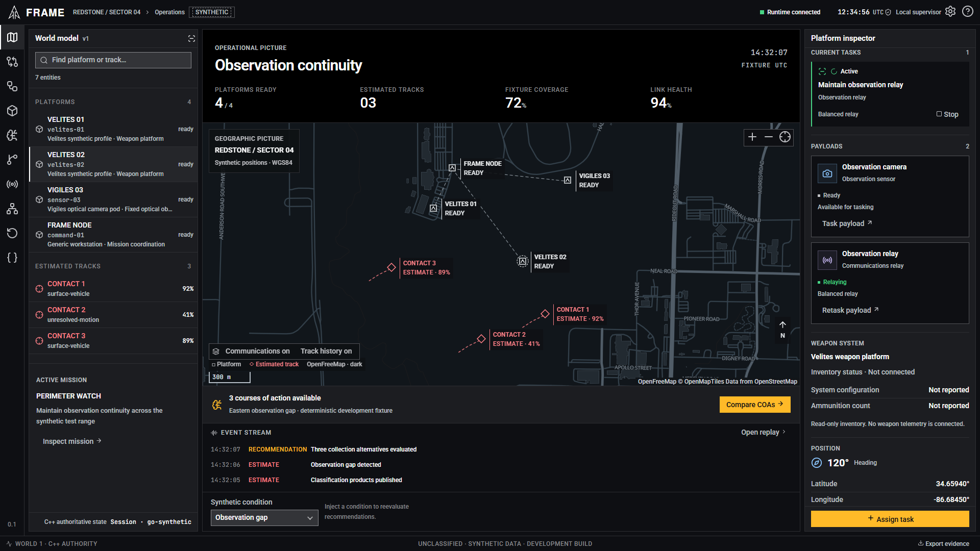Click the Local supervisor label
The width and height of the screenshot is (980, 551).
coord(918,12)
